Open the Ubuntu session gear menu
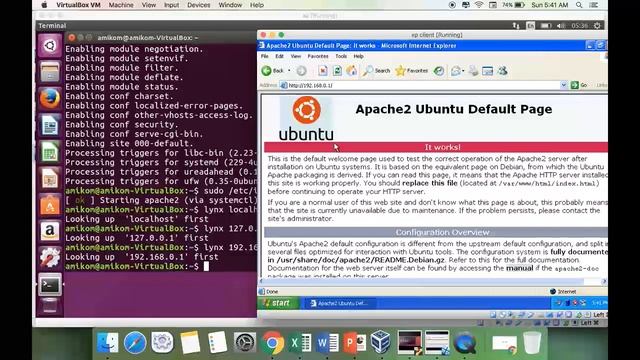Screen dimensions: 640x360 (597, 25)
